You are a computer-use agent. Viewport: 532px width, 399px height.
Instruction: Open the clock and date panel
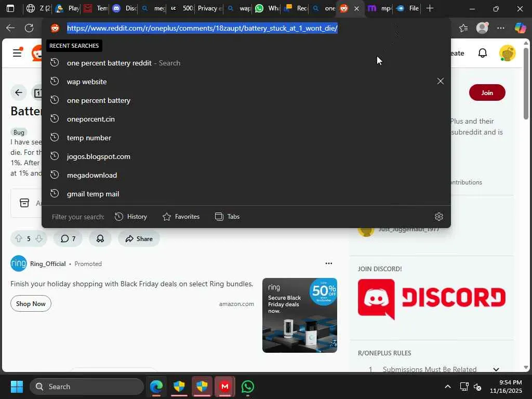(x=506, y=387)
